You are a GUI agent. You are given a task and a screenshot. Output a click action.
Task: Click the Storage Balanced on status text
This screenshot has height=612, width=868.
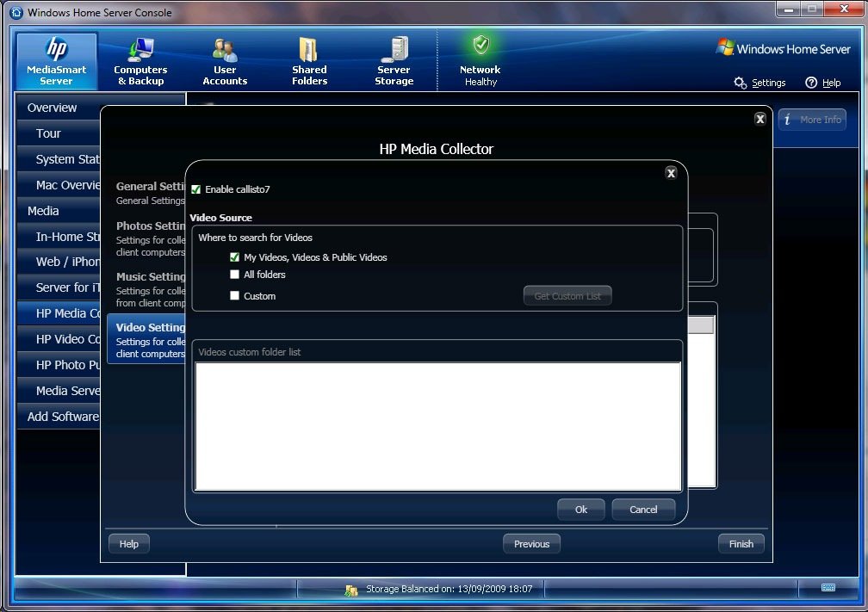[449, 590]
